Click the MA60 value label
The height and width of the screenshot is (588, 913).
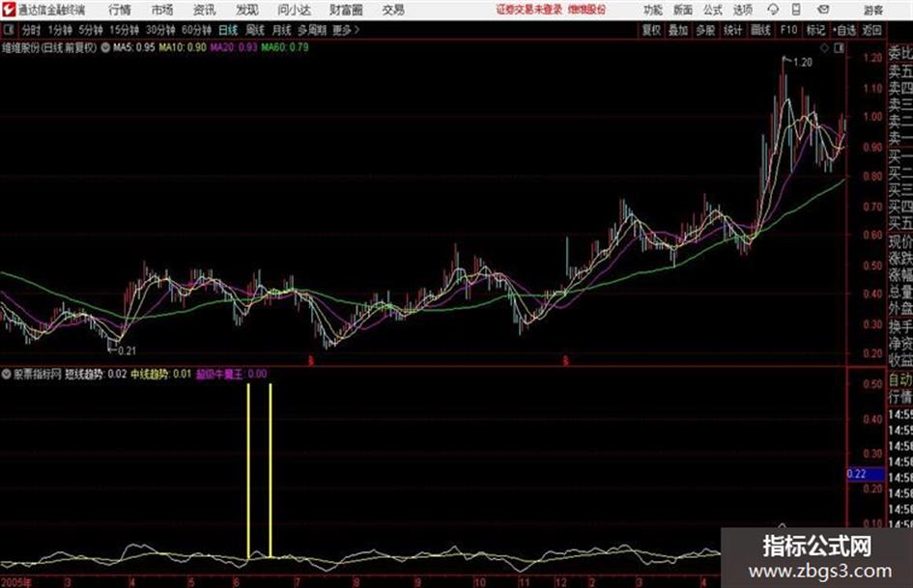pyautogui.click(x=285, y=47)
